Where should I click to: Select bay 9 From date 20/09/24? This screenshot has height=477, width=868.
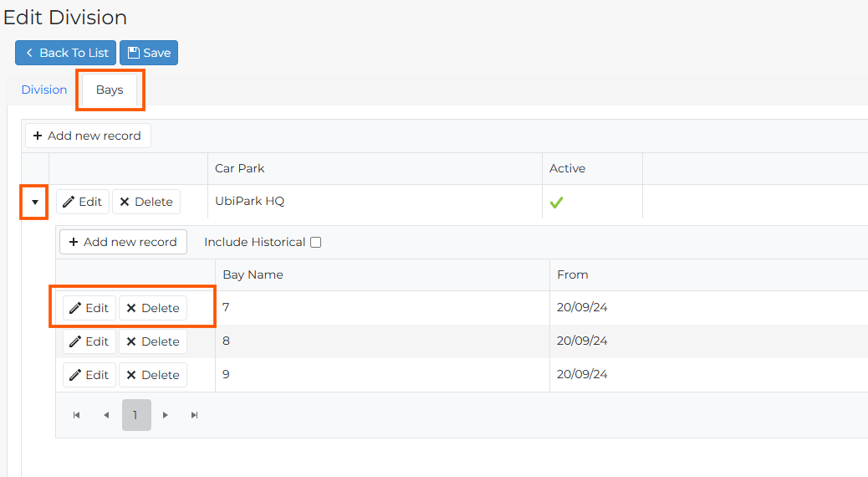coord(582,375)
